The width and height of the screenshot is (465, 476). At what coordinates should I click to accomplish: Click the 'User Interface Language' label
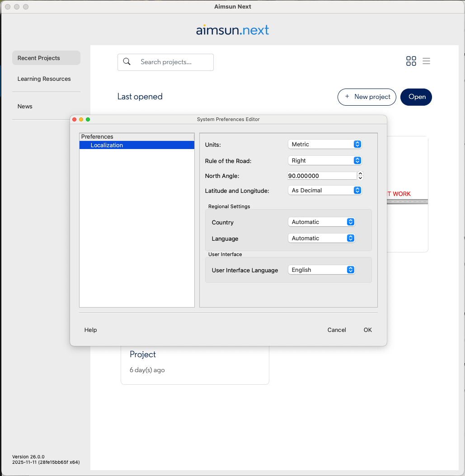tap(245, 271)
